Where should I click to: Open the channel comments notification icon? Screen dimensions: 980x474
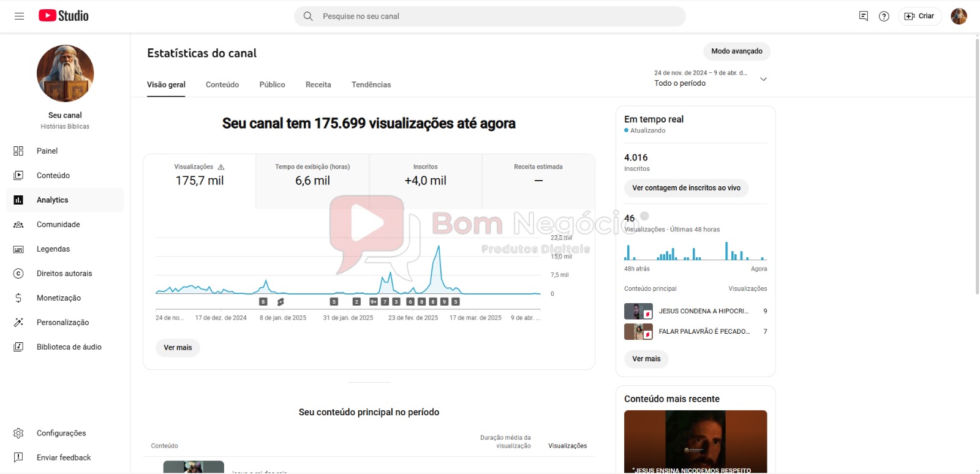(x=864, y=16)
